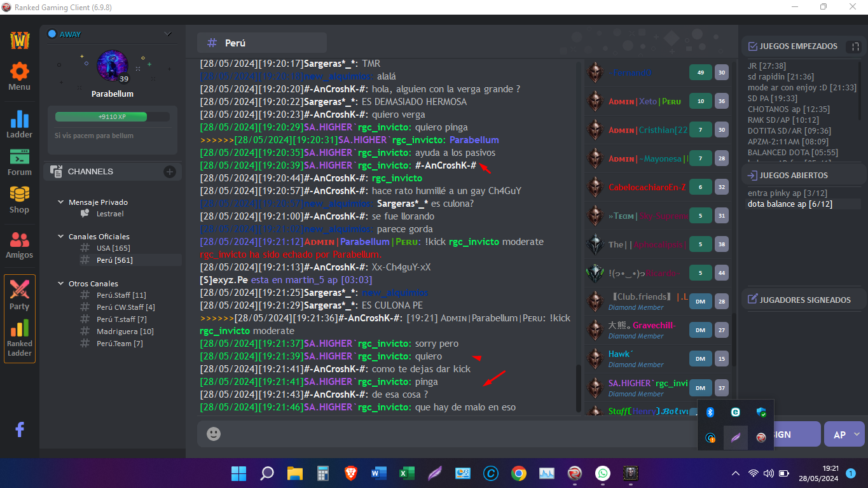Click the RGC red icon in tray popup
The image size is (868, 488).
point(761,438)
